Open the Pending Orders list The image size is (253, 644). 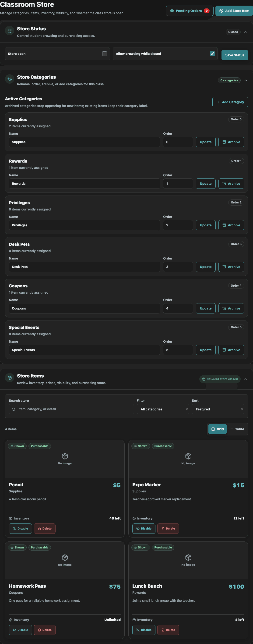click(190, 11)
